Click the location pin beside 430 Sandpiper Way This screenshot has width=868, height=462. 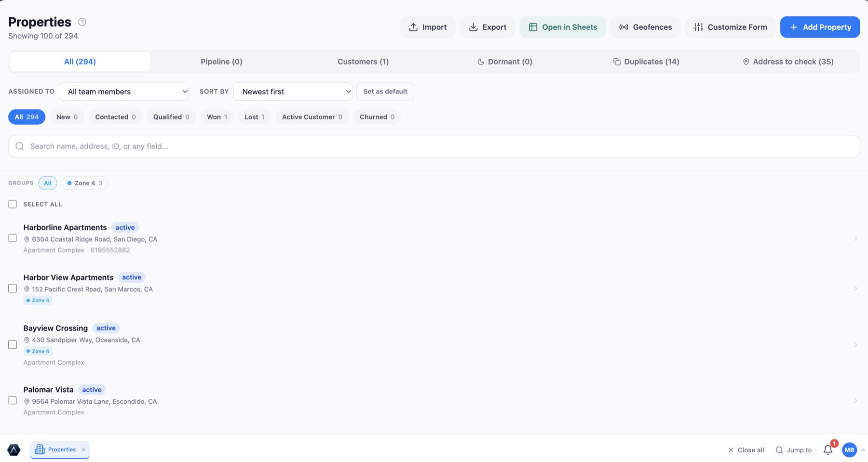click(27, 340)
